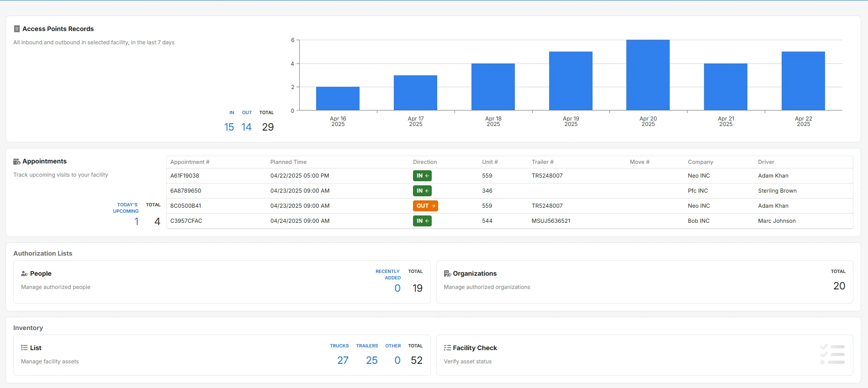Click the OUT count 14
This screenshot has width=868, height=388.
(246, 127)
